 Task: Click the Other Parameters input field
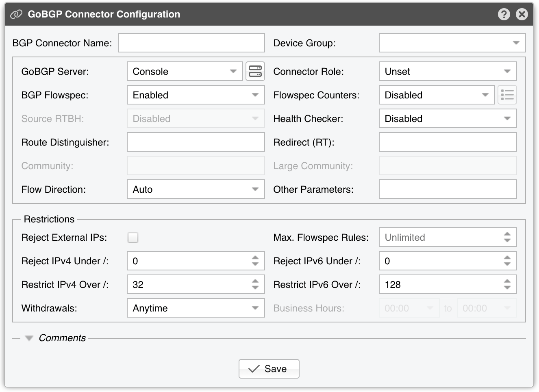(448, 189)
